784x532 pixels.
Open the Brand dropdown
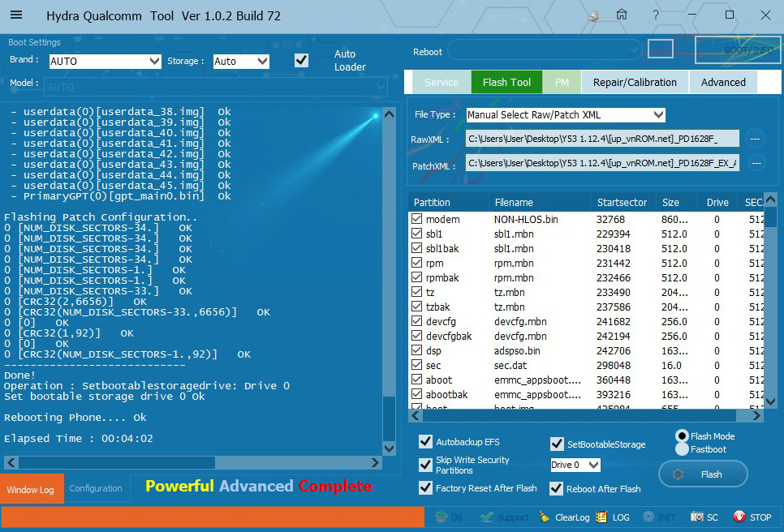coord(105,62)
